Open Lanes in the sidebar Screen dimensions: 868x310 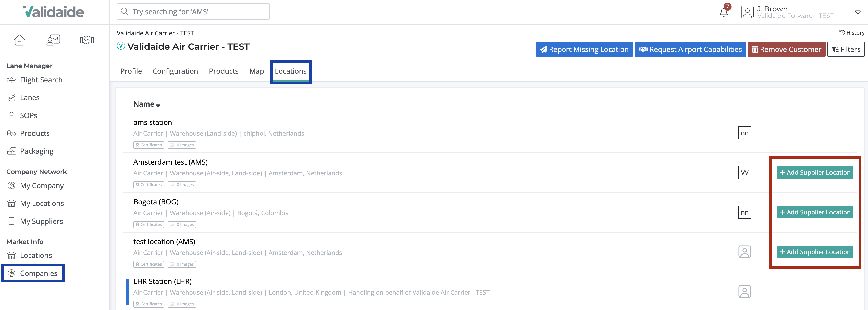(x=30, y=98)
